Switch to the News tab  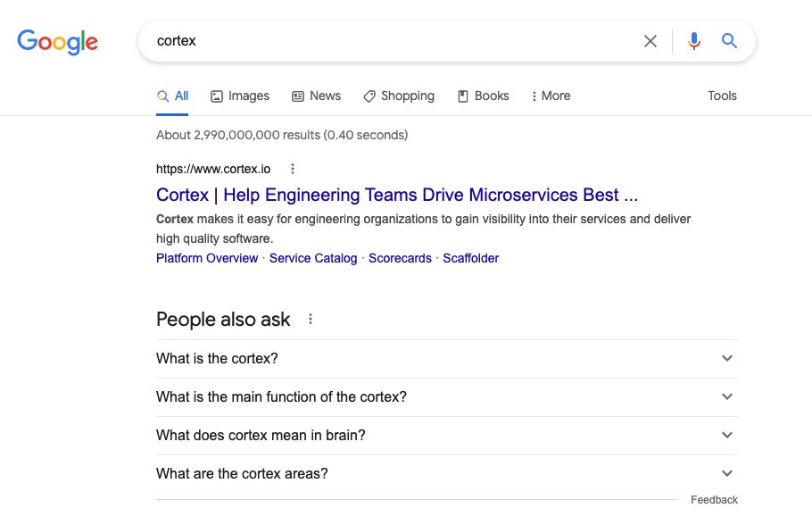pyautogui.click(x=316, y=96)
